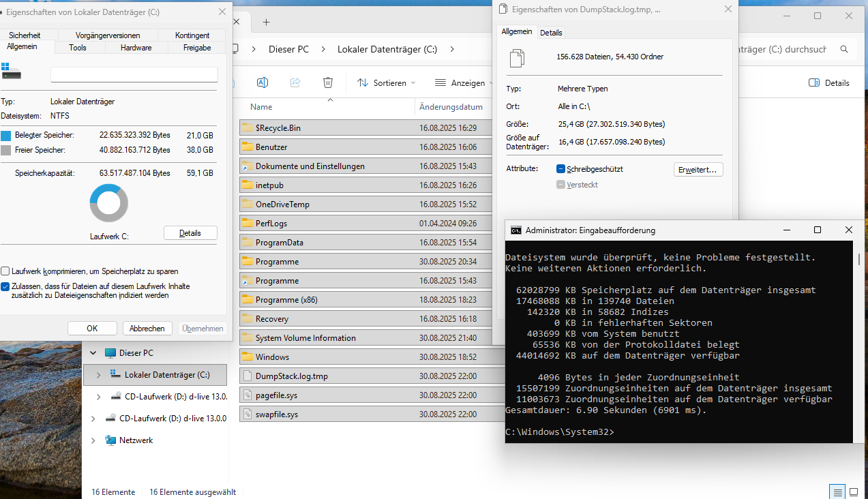Click the $Recycle.Bin folder icon
Screen dimensions: 868x499
coord(247,127)
